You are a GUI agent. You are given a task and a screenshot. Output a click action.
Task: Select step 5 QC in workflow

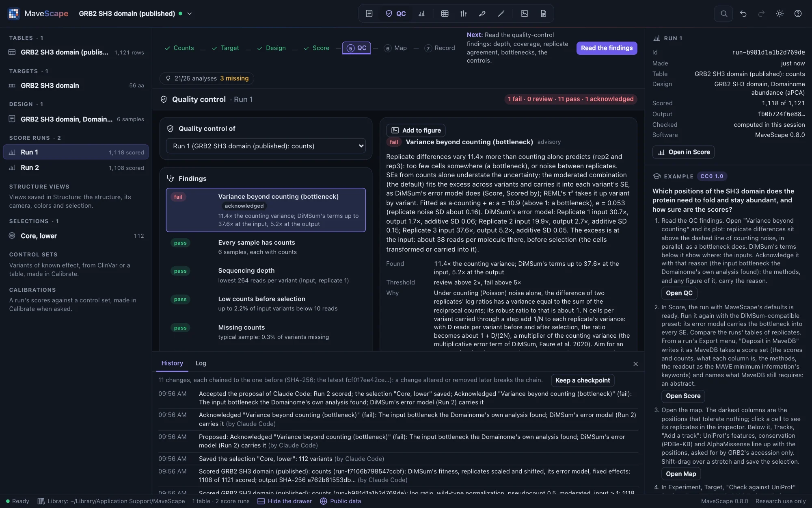click(356, 48)
